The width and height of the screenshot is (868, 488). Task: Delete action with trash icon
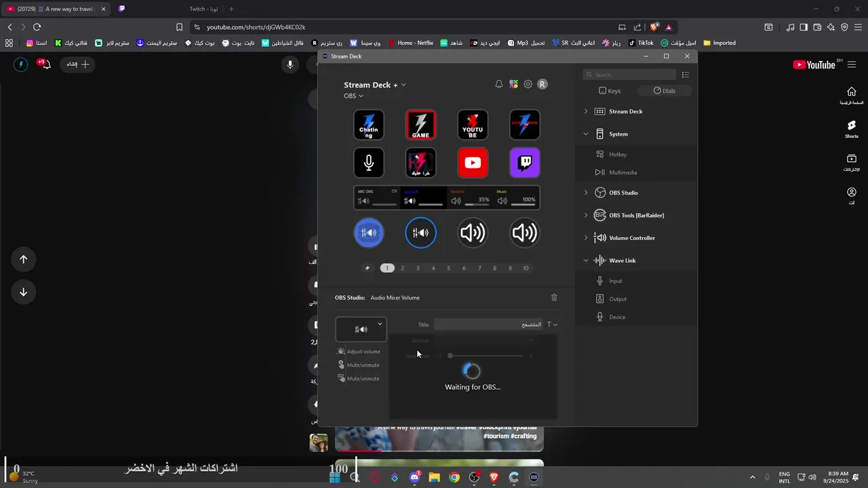[554, 298]
